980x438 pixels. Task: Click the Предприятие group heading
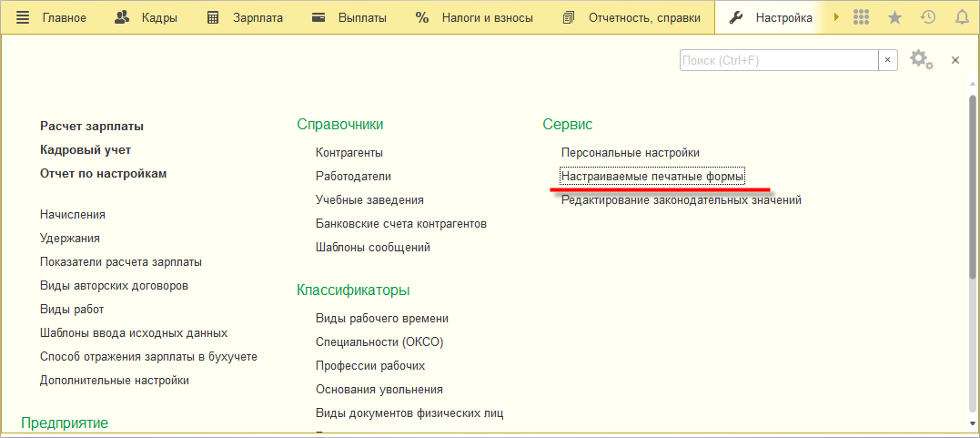(x=65, y=423)
